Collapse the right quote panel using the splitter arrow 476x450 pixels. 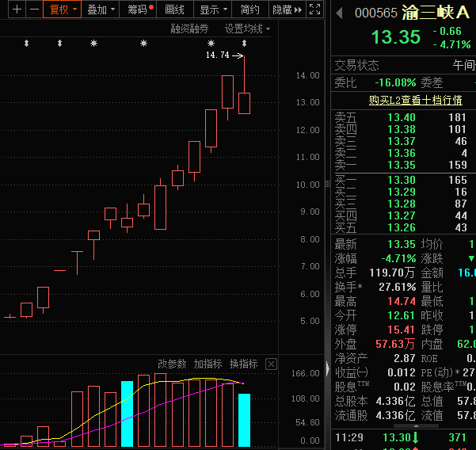click(326, 368)
